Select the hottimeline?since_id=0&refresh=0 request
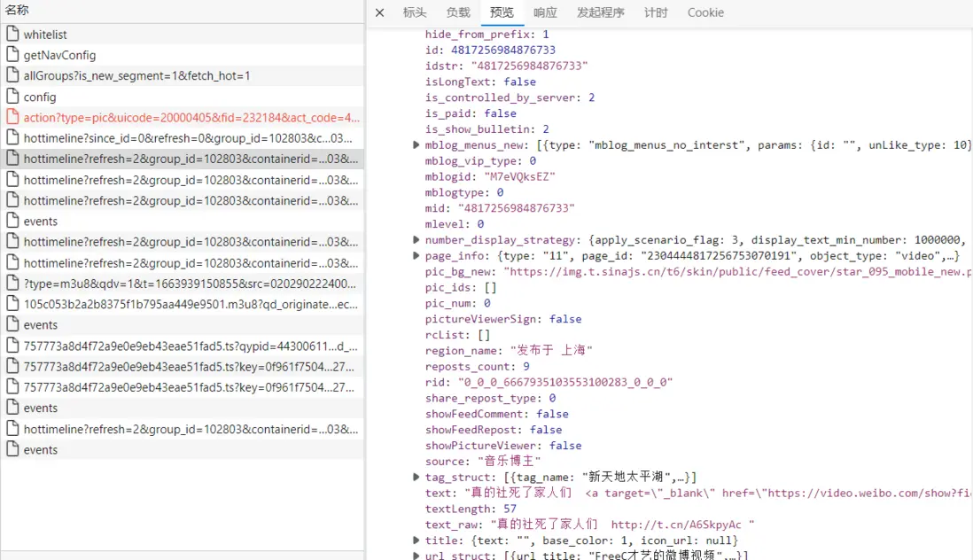The height and width of the screenshot is (560, 973). pyautogui.click(x=183, y=138)
